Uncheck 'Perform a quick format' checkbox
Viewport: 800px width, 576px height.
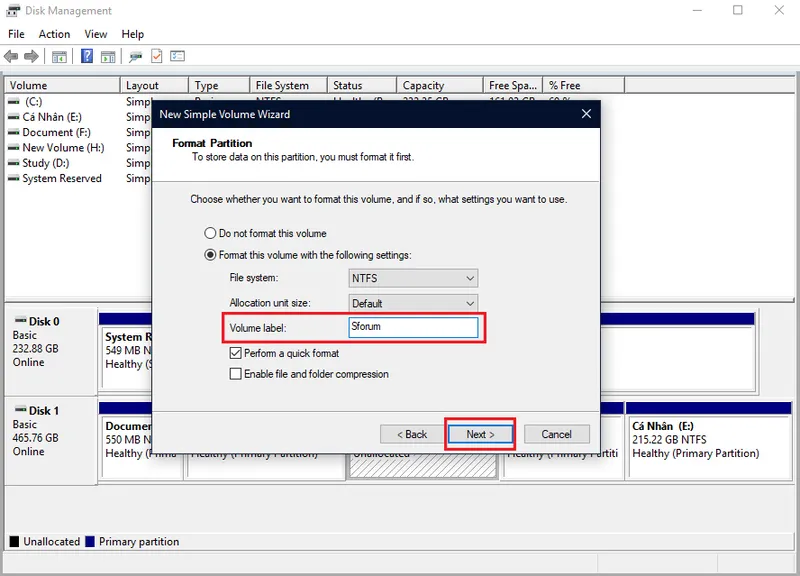[236, 353]
